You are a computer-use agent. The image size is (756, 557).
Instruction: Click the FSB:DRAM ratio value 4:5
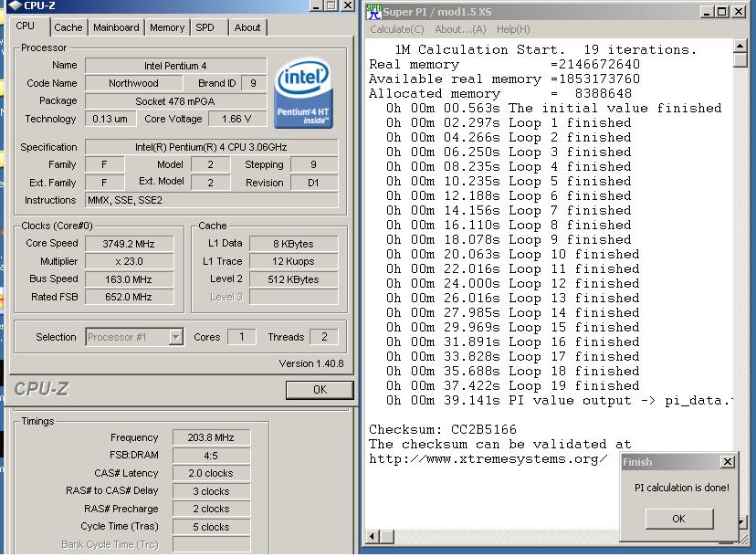211,456
